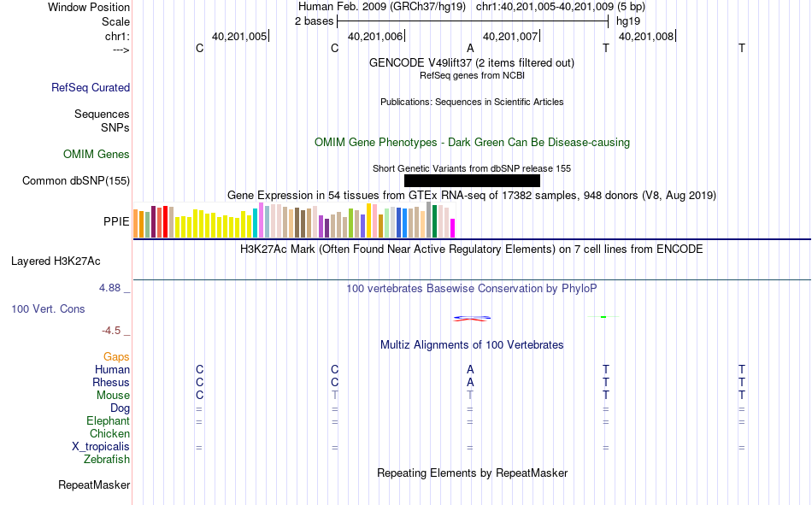This screenshot has height=505, width=812.
Task: Click the H3K27Ac Mark track title
Action: pos(472,250)
